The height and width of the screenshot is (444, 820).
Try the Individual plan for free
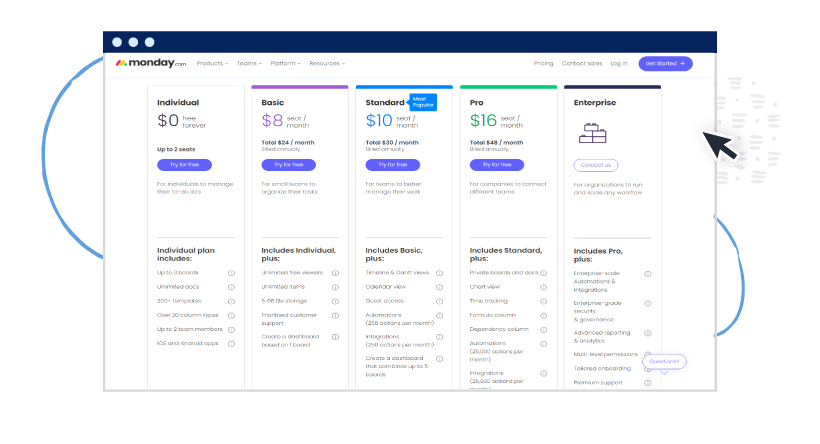[184, 165]
